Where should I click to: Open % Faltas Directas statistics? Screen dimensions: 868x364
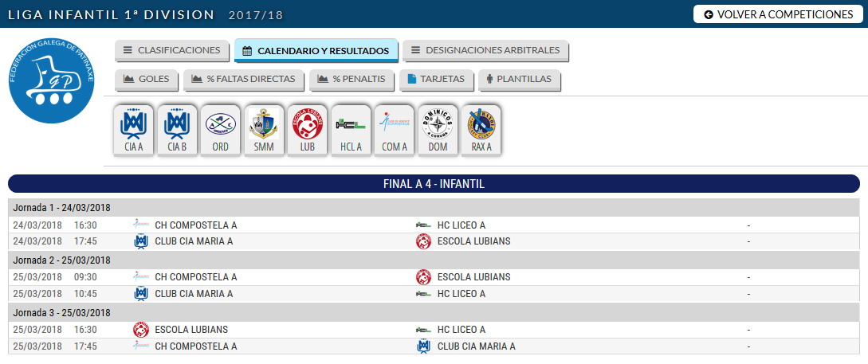[x=244, y=79]
